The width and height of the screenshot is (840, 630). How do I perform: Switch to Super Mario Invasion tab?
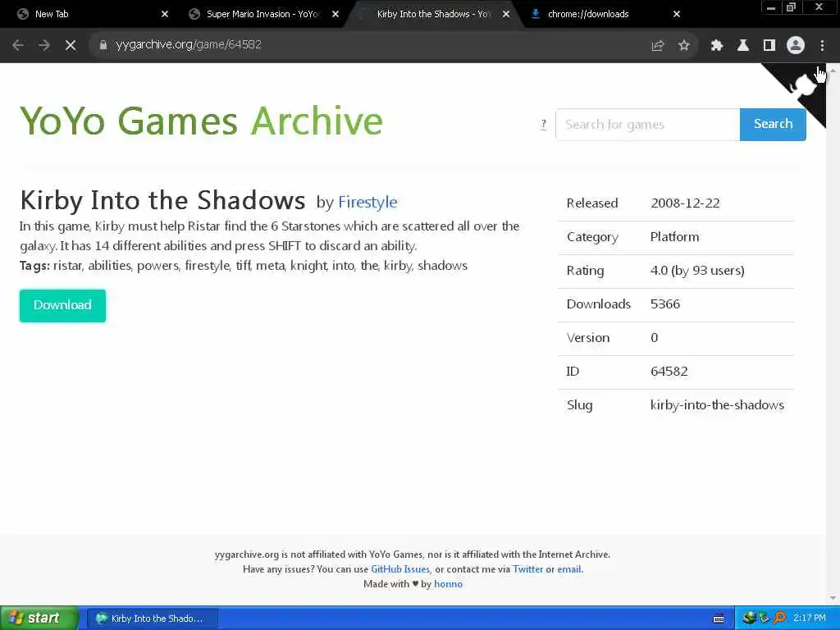(262, 14)
